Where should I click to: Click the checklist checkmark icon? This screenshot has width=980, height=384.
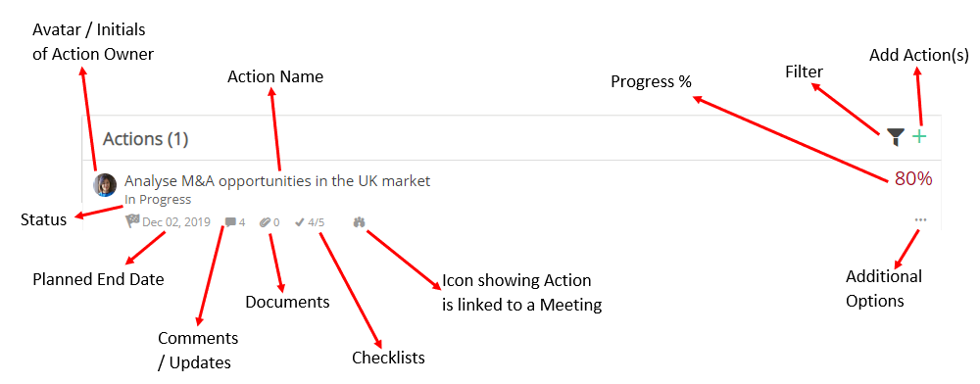(299, 221)
